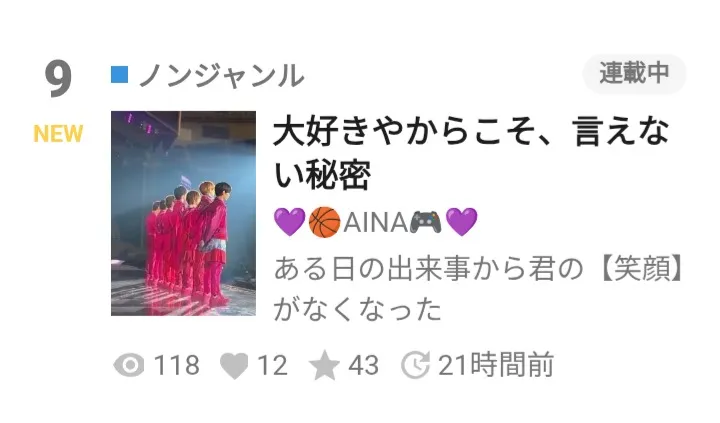Click the gray heart likes icon

tap(234, 367)
